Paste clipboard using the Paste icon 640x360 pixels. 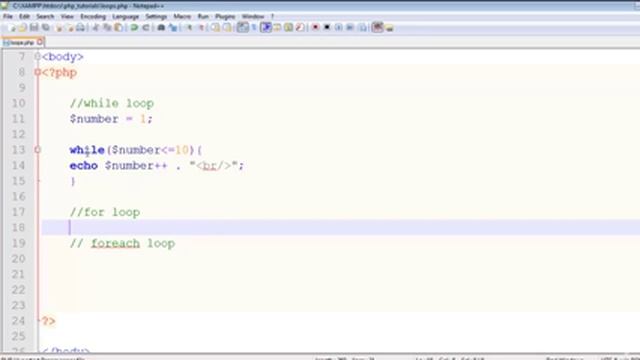118,28
